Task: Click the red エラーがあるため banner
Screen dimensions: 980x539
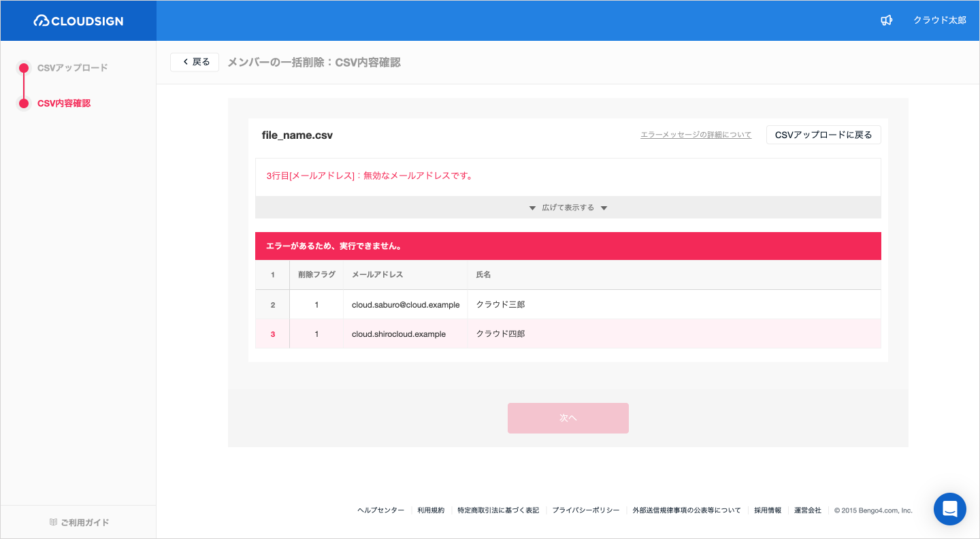Action: click(568, 246)
